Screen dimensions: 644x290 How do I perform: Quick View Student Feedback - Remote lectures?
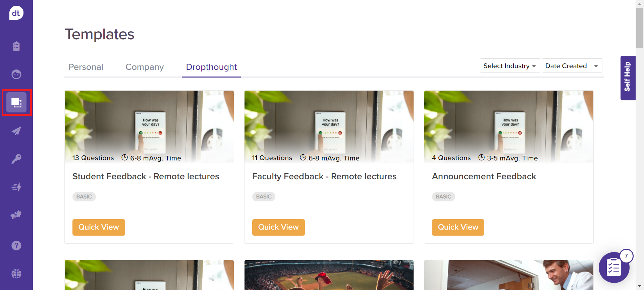(x=99, y=227)
